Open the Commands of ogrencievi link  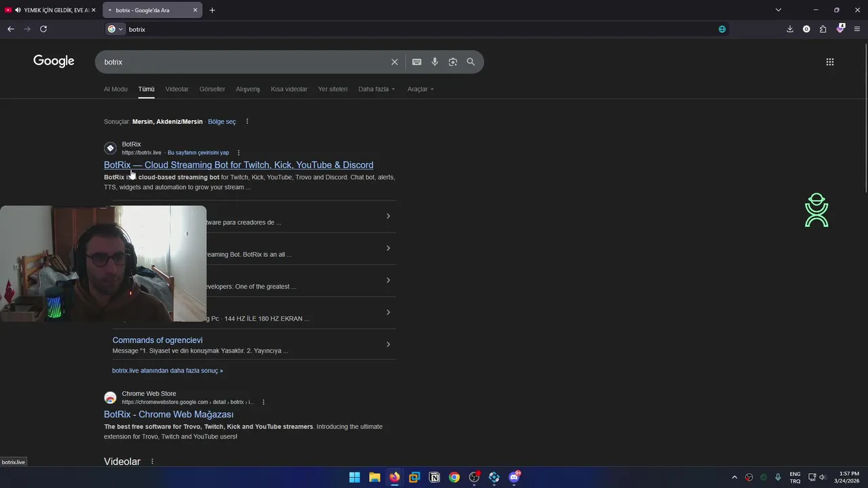tap(157, 340)
